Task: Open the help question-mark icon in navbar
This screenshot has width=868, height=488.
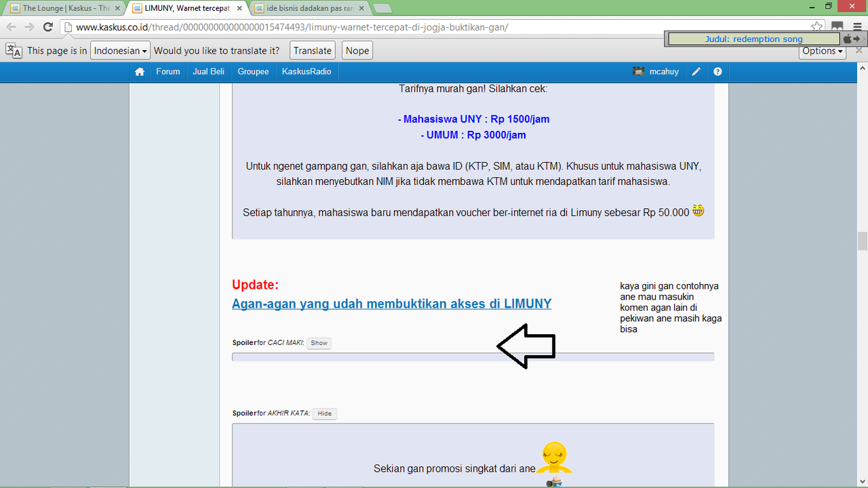Action: coord(717,71)
